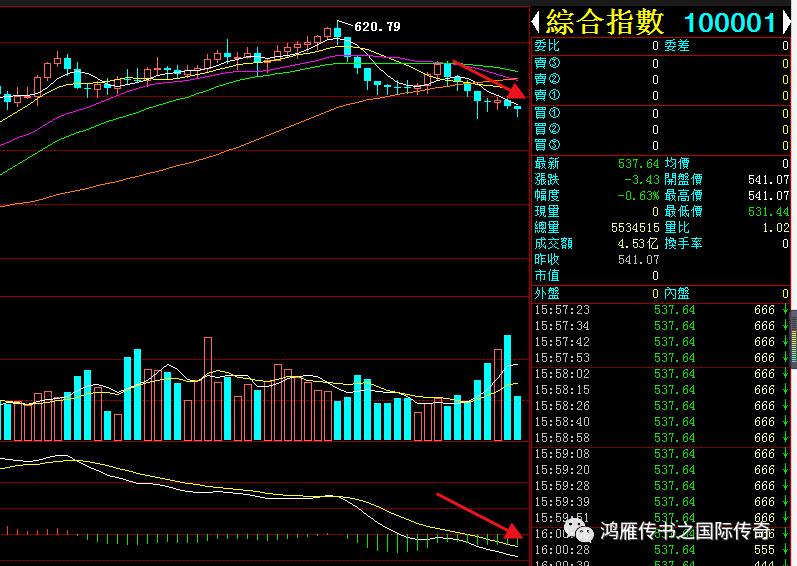Viewport: 797px width, 566px height.
Task: Select the 買③ bid row
Action: coord(661,145)
